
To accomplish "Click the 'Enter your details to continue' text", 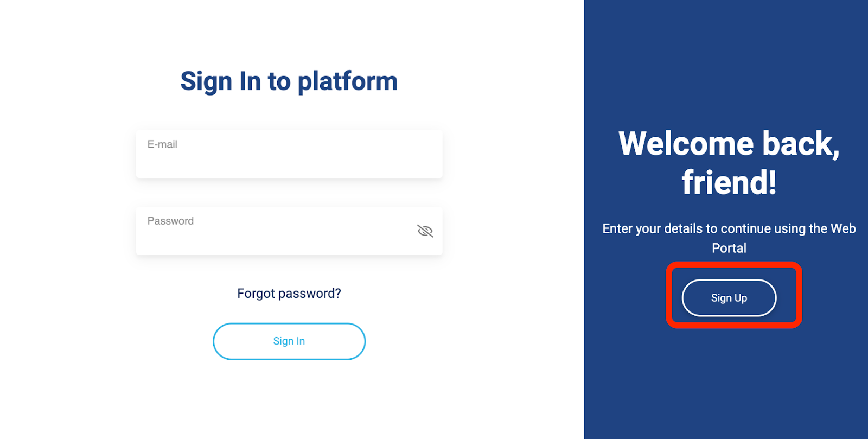I will pyautogui.click(x=729, y=238).
